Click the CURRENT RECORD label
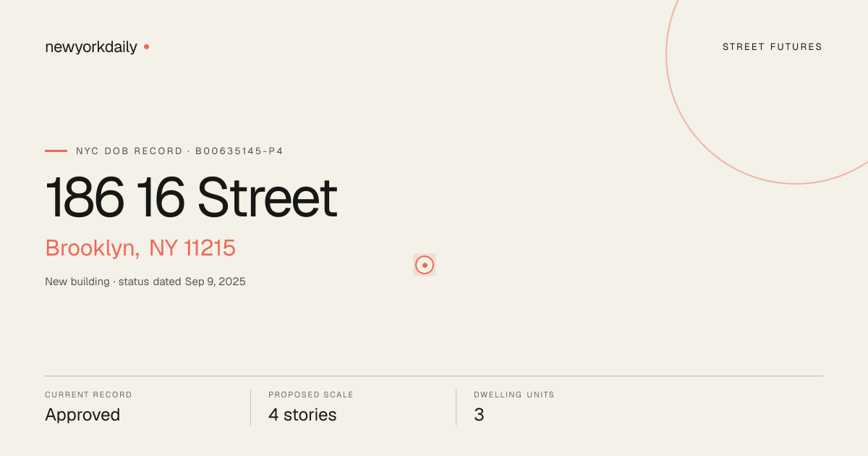 88,395
